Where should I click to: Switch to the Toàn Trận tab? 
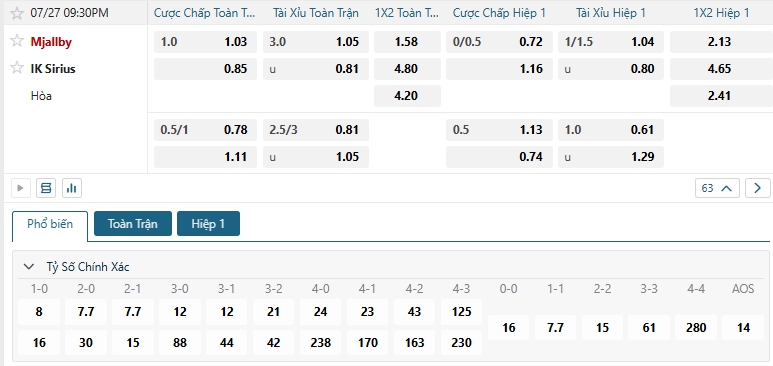coord(133,223)
